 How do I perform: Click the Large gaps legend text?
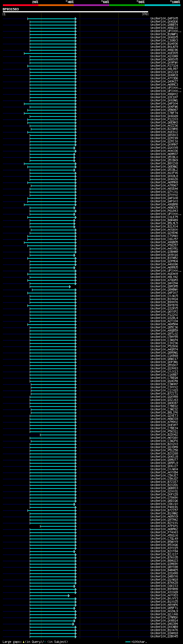click(35, 641)
